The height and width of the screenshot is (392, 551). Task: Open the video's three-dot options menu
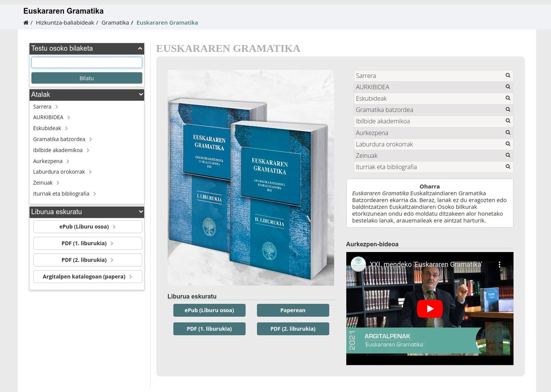click(x=500, y=265)
